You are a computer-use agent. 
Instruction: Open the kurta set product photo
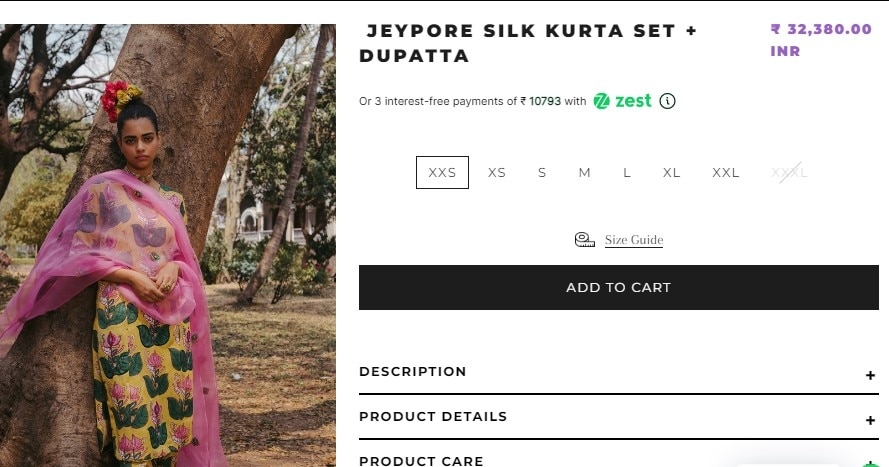(168, 245)
